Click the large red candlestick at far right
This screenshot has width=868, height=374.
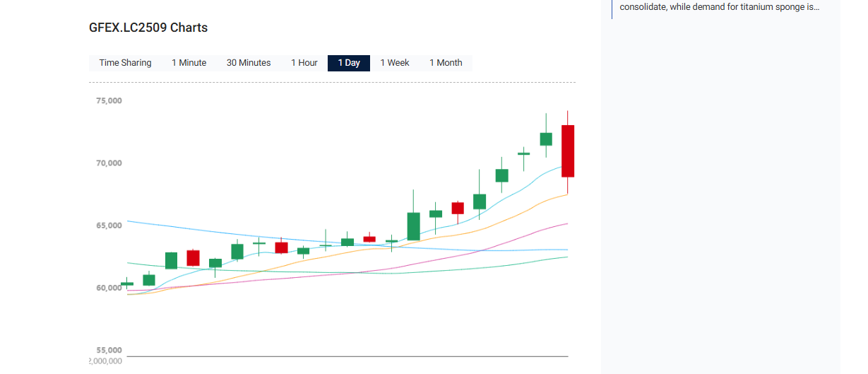pos(568,151)
